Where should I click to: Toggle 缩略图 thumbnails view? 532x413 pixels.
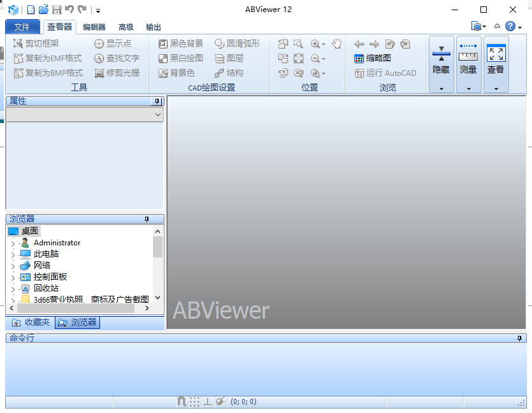click(x=373, y=59)
